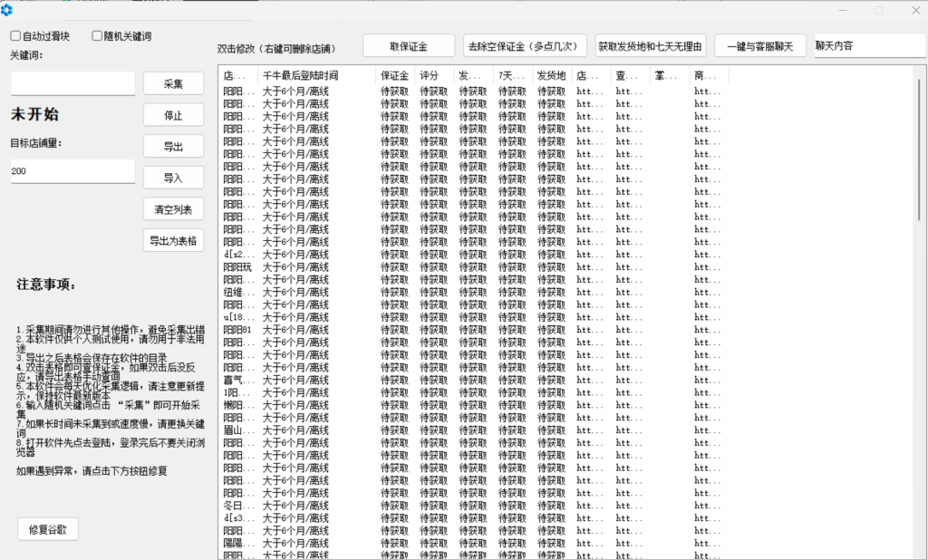The image size is (928, 560).
Task: Click the 一键与客服聊天 button
Action: click(x=759, y=45)
